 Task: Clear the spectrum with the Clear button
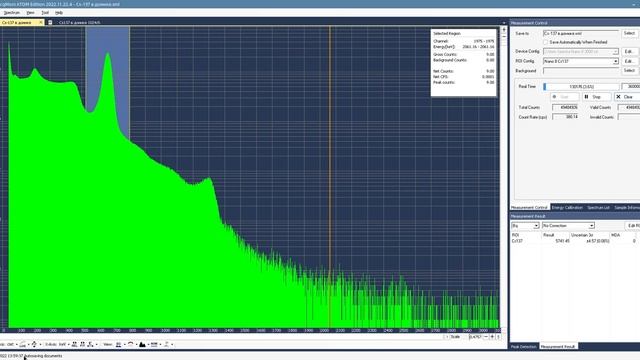[627, 97]
